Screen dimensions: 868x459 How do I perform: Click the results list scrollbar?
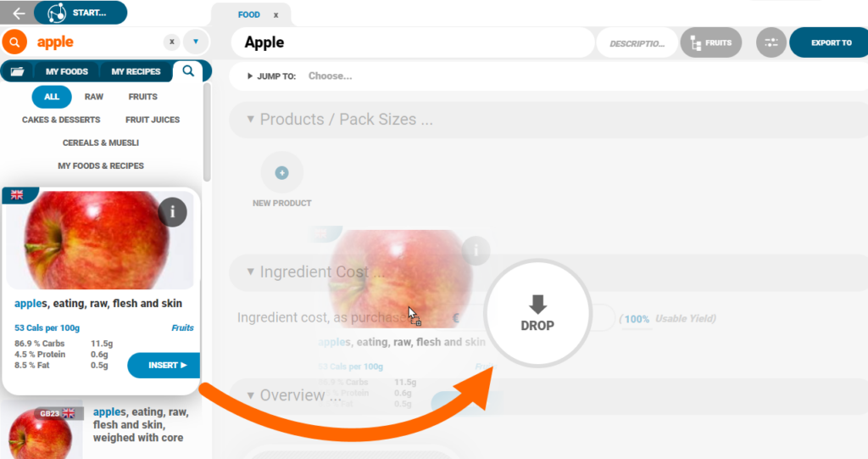click(x=207, y=132)
